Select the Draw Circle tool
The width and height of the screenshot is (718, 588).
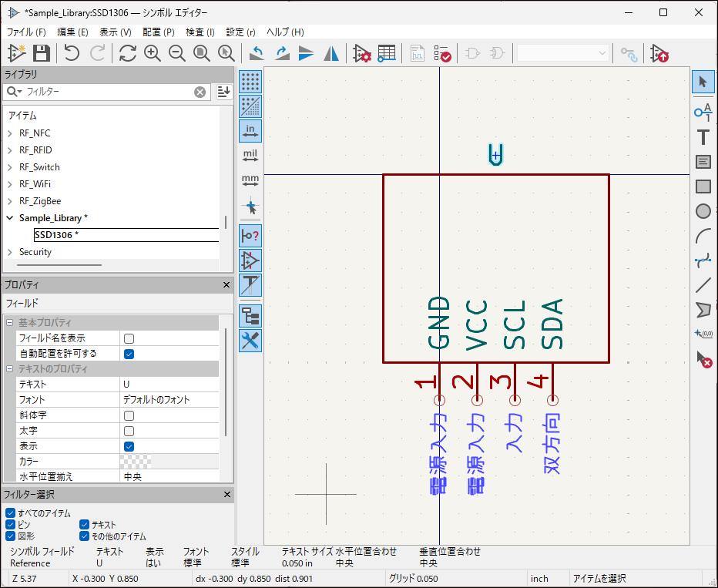pos(703,210)
